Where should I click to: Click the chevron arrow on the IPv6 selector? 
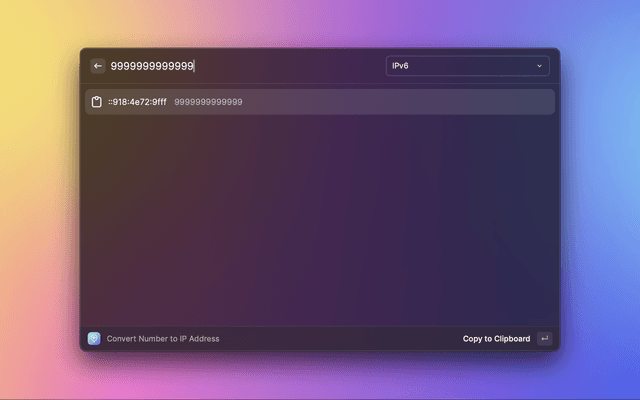(x=539, y=66)
